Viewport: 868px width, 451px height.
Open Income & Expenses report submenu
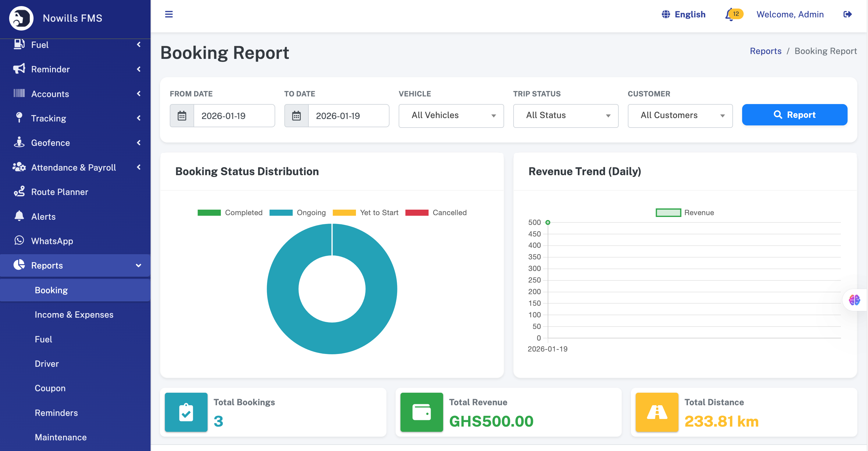74,314
